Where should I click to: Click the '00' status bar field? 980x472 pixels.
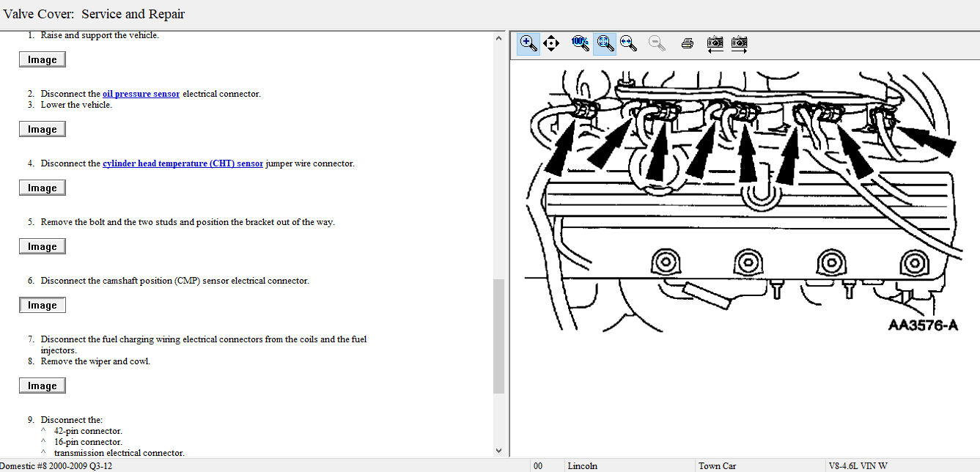tap(538, 465)
